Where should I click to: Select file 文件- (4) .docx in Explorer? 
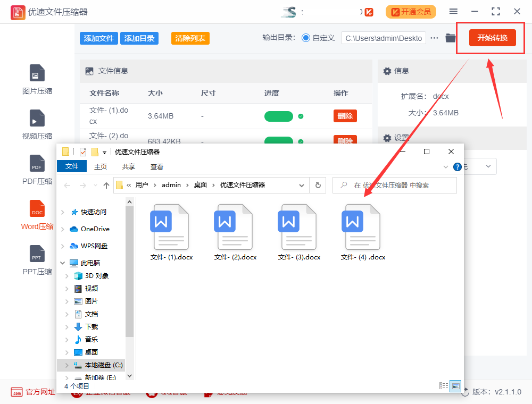point(363,232)
